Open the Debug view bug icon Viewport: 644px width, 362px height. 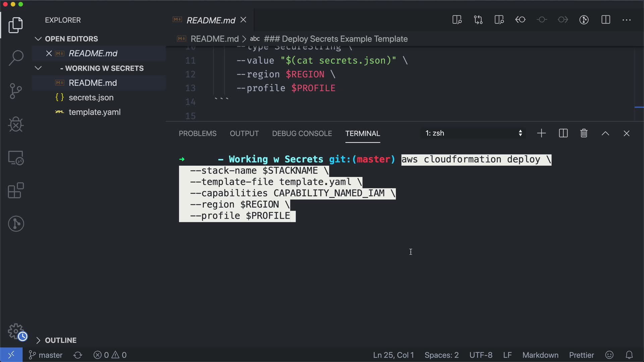(x=16, y=125)
